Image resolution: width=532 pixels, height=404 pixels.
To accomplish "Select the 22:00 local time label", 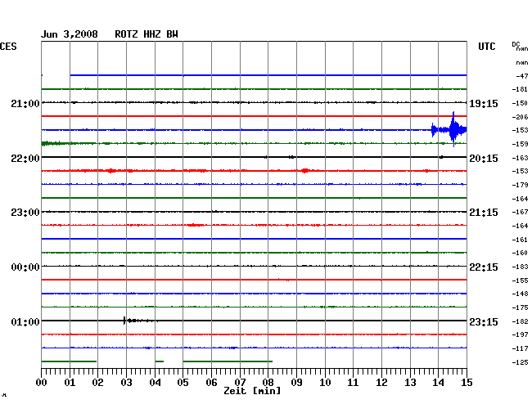I will click(25, 159).
